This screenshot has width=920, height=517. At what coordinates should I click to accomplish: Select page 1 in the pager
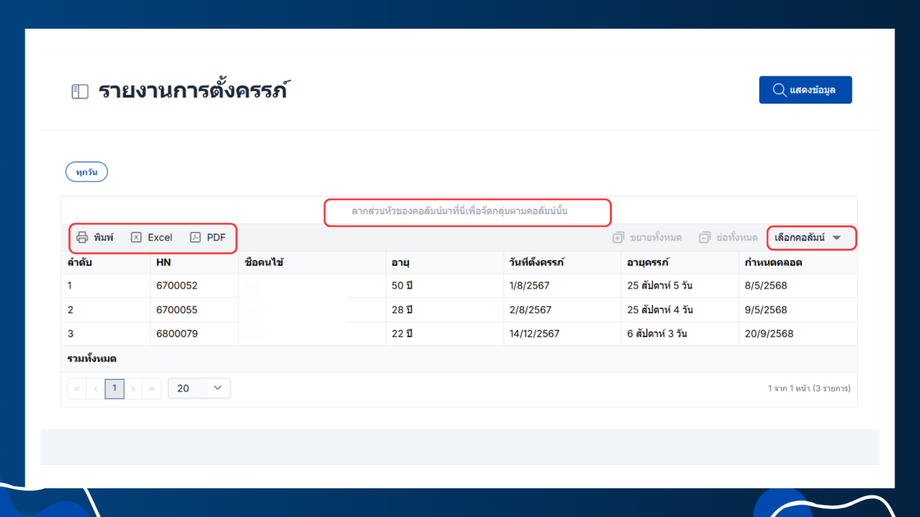click(x=114, y=388)
